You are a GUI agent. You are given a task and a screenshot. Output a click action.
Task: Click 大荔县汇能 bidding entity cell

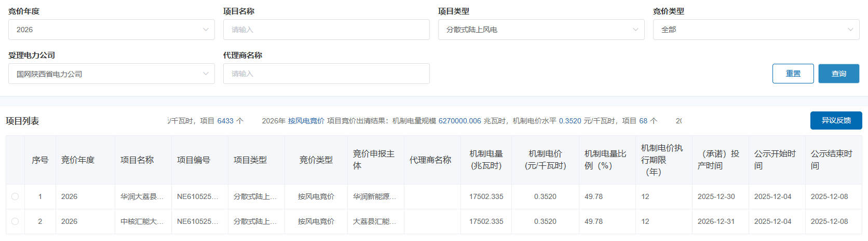point(374,221)
